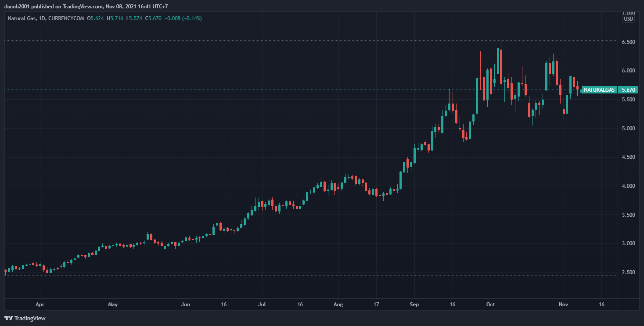644x326 pixels.
Task: Click the high value H5.716
Action: 115,18
